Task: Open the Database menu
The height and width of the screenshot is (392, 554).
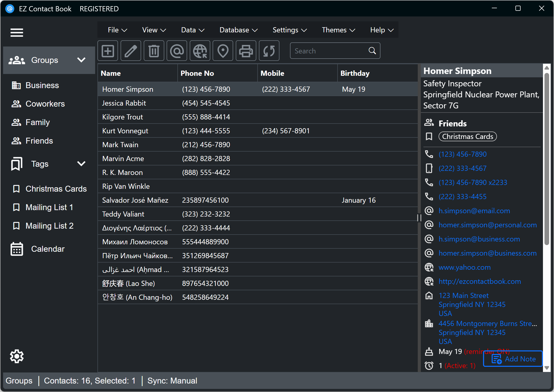Action: (238, 30)
